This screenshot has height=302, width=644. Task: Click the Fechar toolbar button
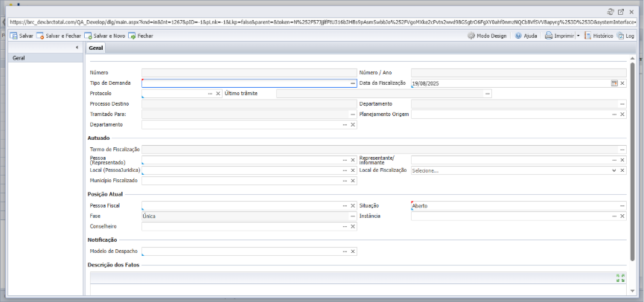[141, 36]
